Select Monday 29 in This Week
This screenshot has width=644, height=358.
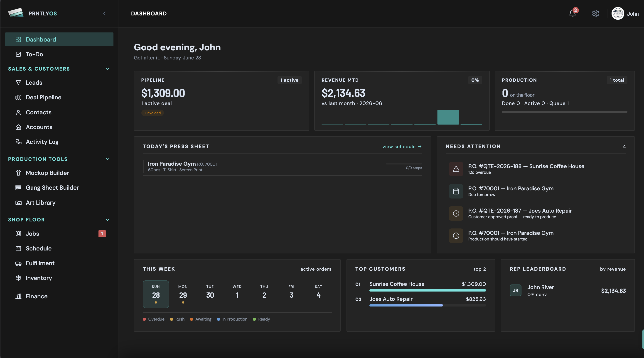pos(183,294)
